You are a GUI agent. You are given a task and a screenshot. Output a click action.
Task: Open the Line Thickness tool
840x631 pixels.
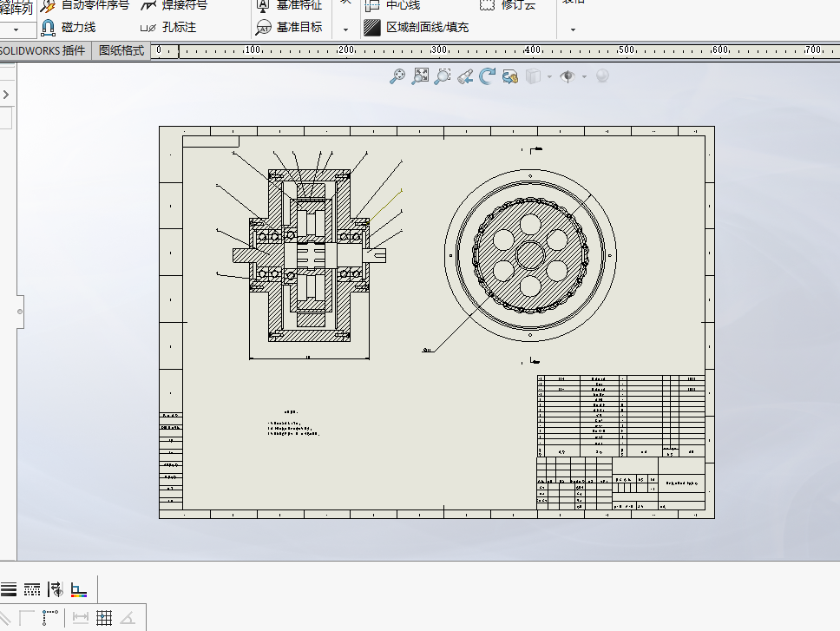[x=9, y=589]
